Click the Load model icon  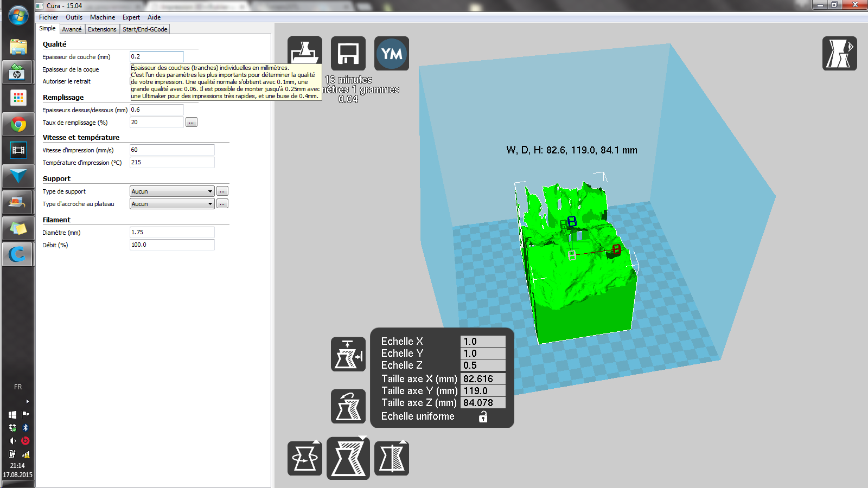tap(304, 53)
